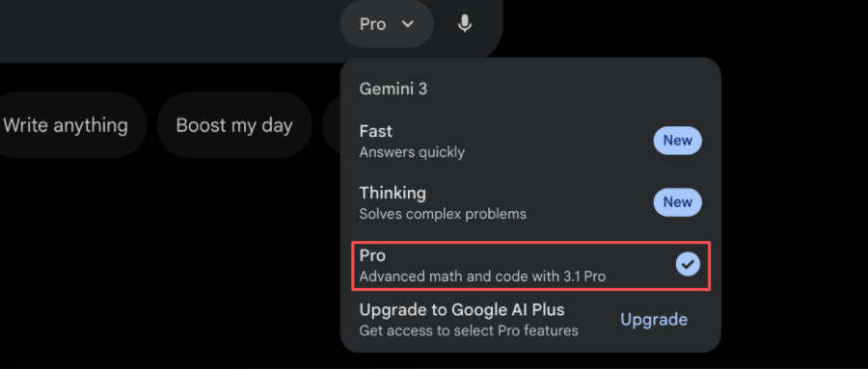The width and height of the screenshot is (868, 369).
Task: Click Advanced math and code with 3.1 Pro
Action: 482,276
